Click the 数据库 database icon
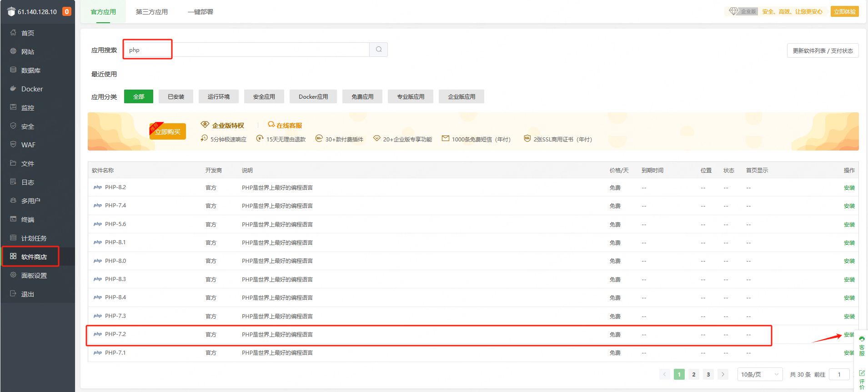Image resolution: width=868 pixels, height=392 pixels. click(x=13, y=70)
